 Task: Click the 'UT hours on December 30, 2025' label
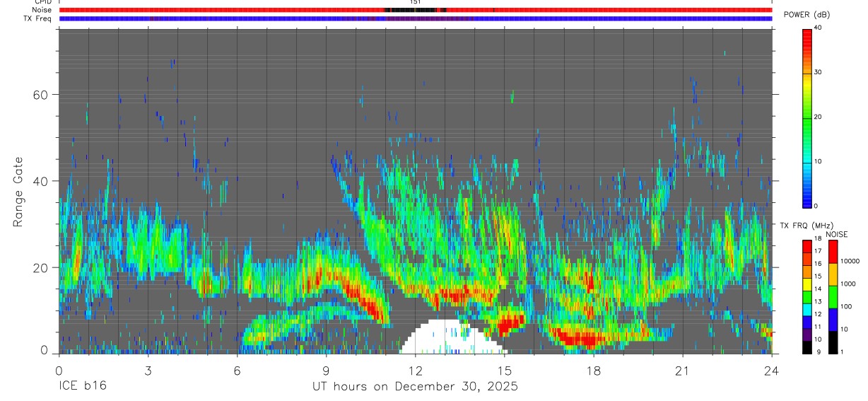pyautogui.click(x=416, y=387)
